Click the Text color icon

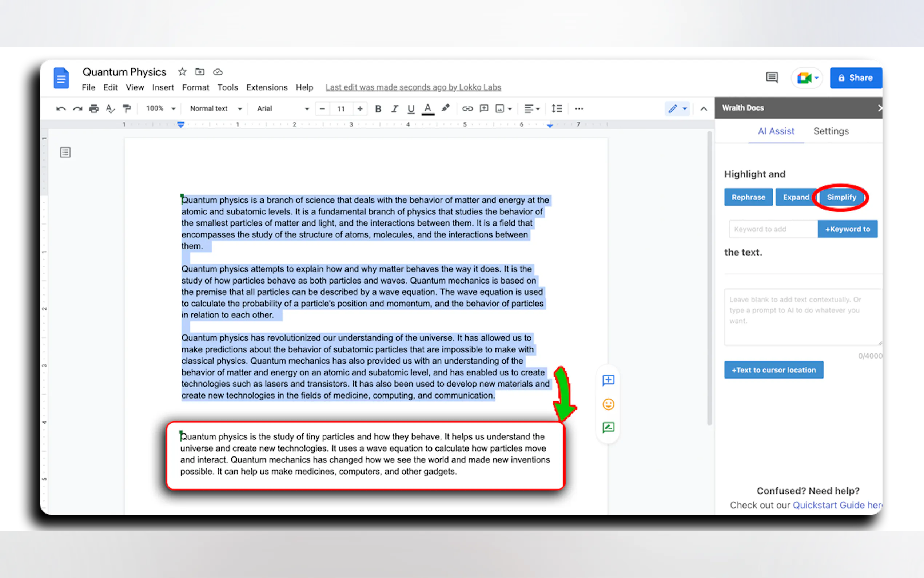428,108
